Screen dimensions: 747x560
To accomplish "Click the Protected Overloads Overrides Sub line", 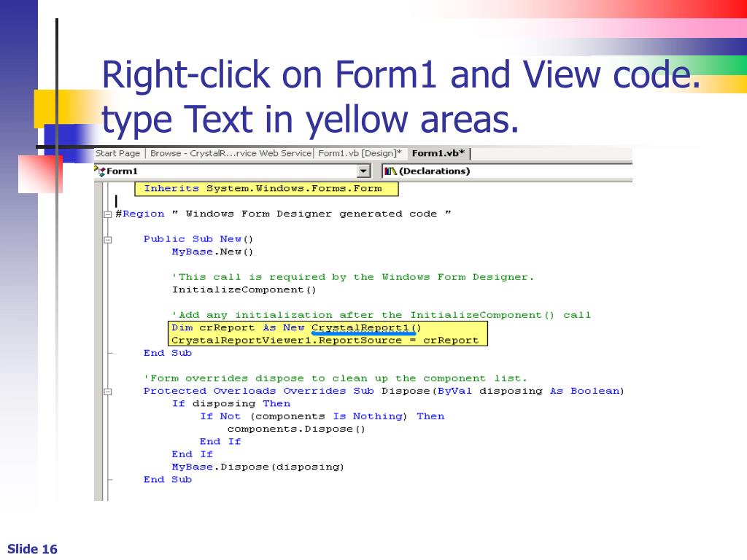I will click(x=384, y=391).
